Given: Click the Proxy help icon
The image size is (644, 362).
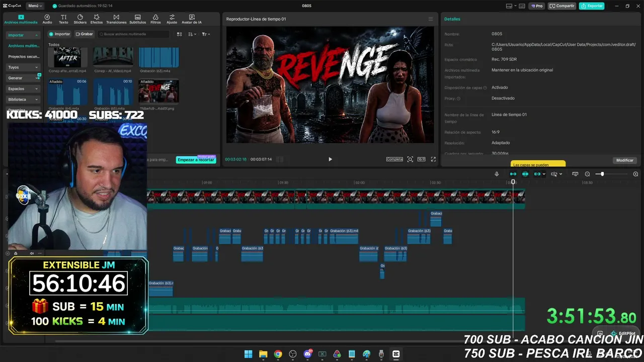Looking at the screenshot, I should tap(458, 99).
